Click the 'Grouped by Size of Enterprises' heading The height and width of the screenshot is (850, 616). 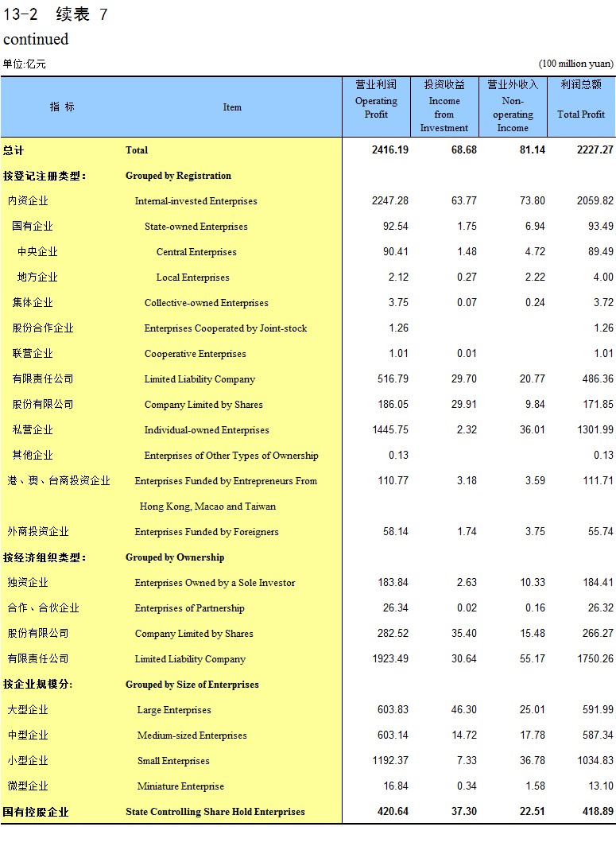pyautogui.click(x=192, y=685)
